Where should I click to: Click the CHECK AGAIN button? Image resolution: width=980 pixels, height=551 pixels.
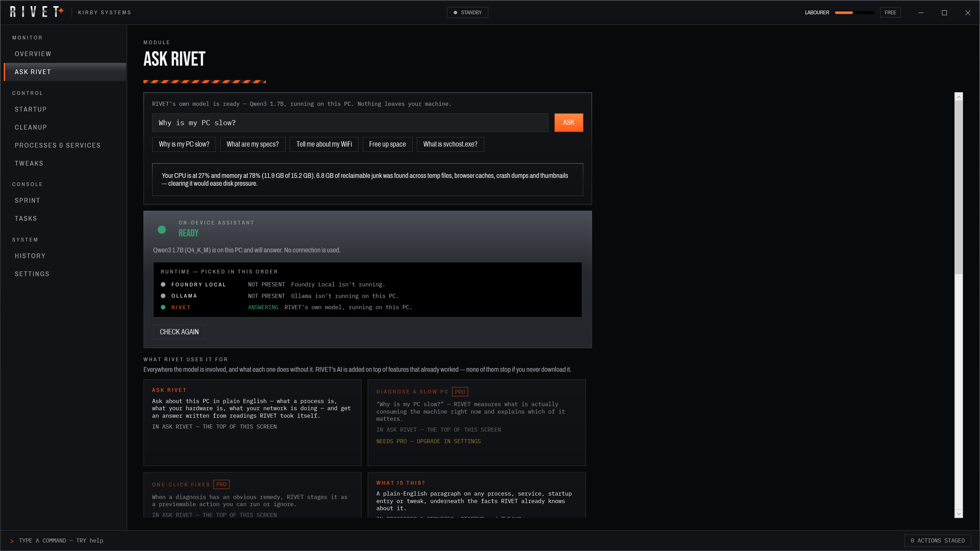[179, 332]
